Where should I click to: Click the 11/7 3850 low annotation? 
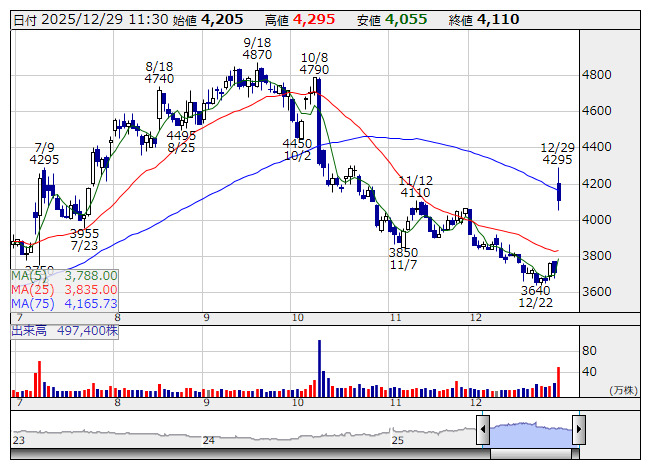tap(403, 259)
